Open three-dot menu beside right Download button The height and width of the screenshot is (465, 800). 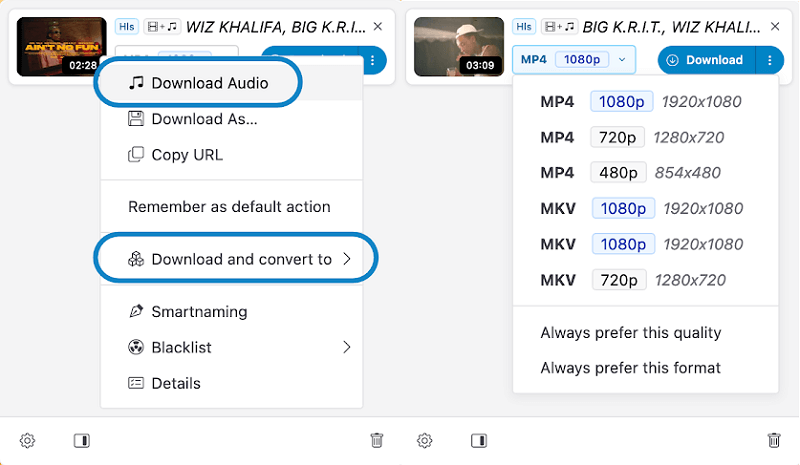[770, 60]
